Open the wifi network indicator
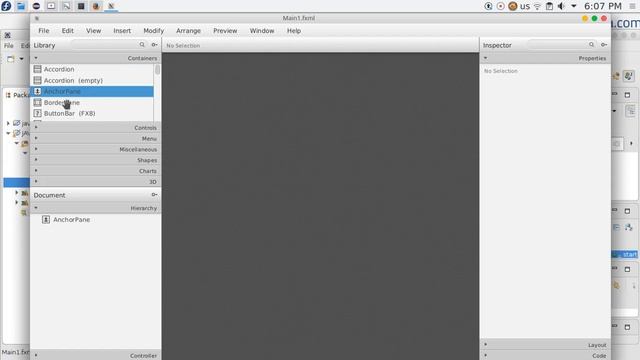The width and height of the screenshot is (640, 360). click(x=538, y=6)
